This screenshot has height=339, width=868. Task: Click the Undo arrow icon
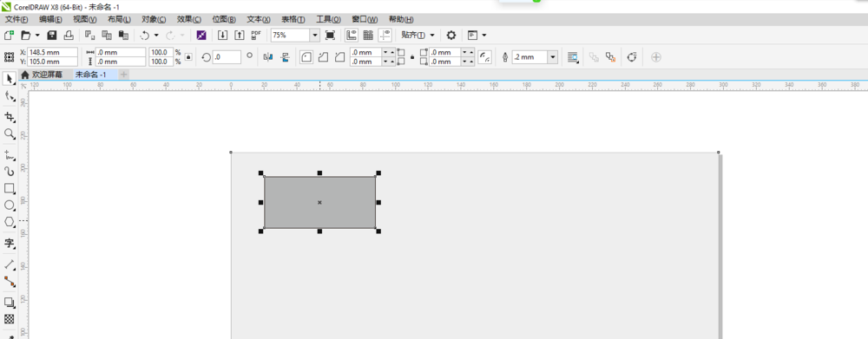pos(144,35)
